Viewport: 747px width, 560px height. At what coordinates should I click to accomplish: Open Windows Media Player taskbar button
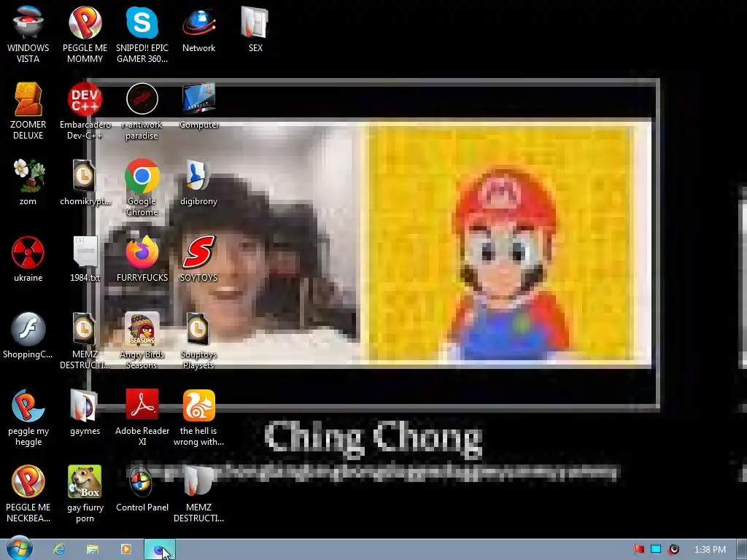tap(125, 549)
